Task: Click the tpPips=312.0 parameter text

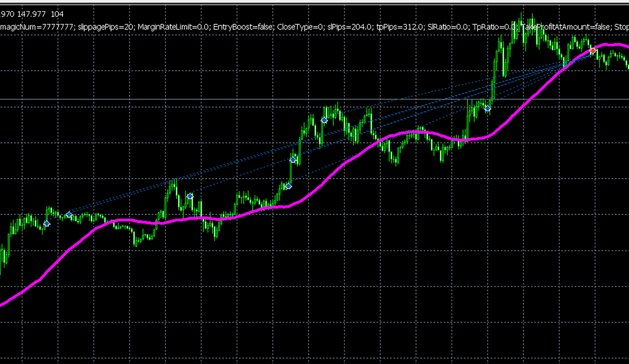Action: 399,27
